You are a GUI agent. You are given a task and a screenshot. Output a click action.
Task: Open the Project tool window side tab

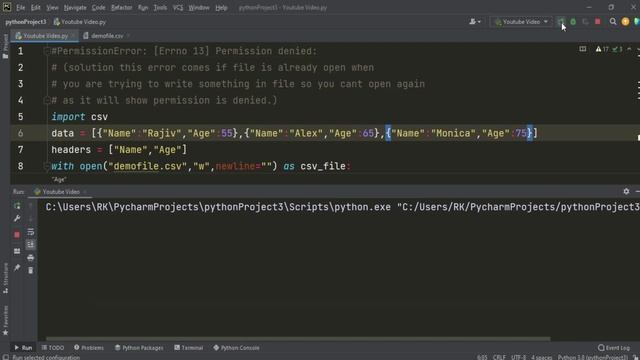(5, 46)
